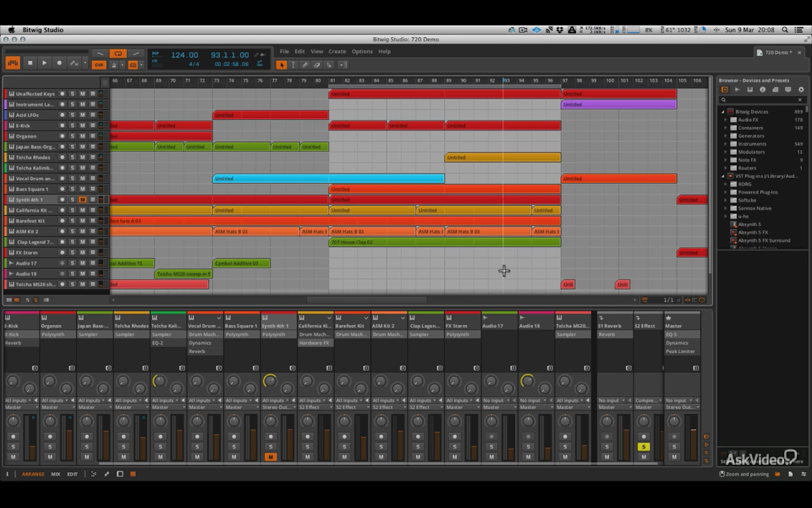Screen dimensions: 812x508
Task: Toggle OVR overdub mode
Action: point(99,65)
